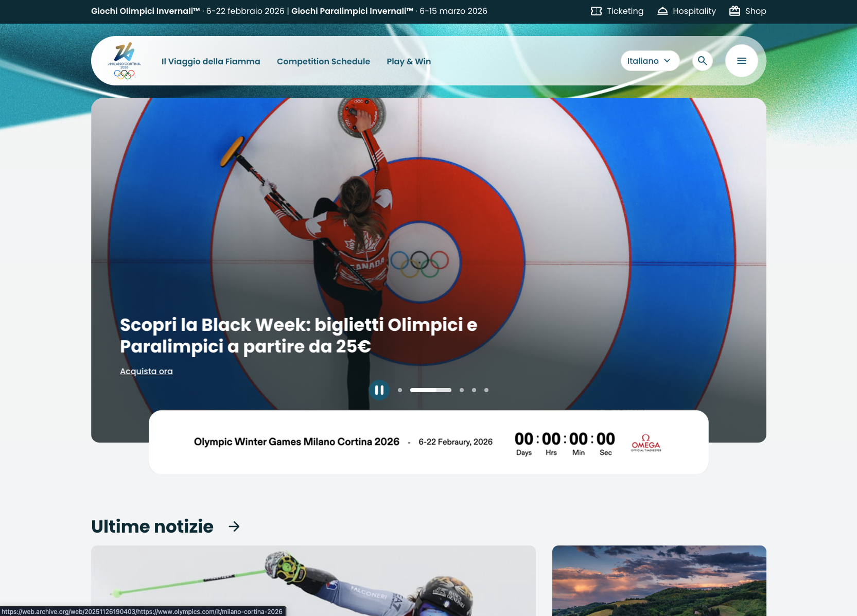Image resolution: width=857 pixels, height=616 pixels.
Task: Click the Black Week hero headline
Action: point(299,336)
